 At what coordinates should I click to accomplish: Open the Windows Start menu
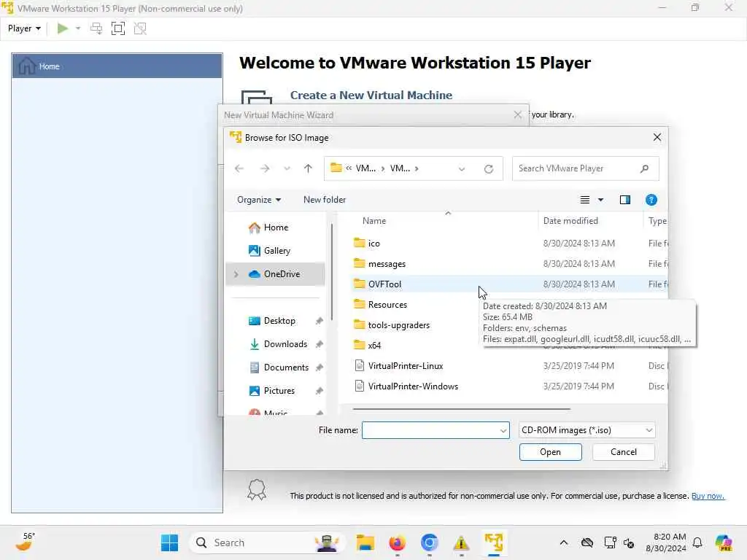click(x=169, y=542)
